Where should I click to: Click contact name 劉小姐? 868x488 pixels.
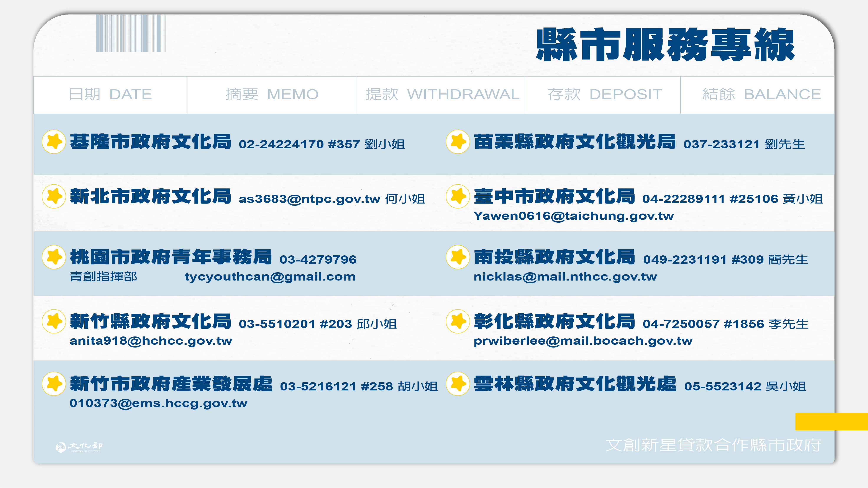click(x=384, y=144)
